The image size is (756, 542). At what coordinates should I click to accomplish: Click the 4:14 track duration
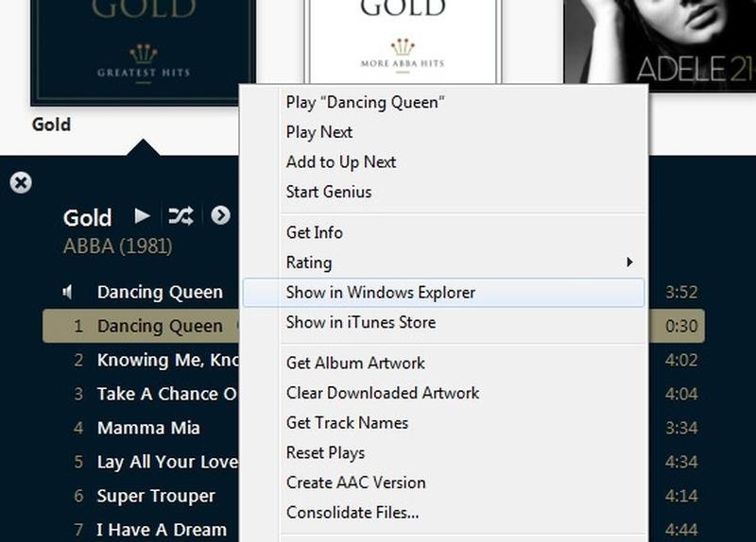(681, 496)
